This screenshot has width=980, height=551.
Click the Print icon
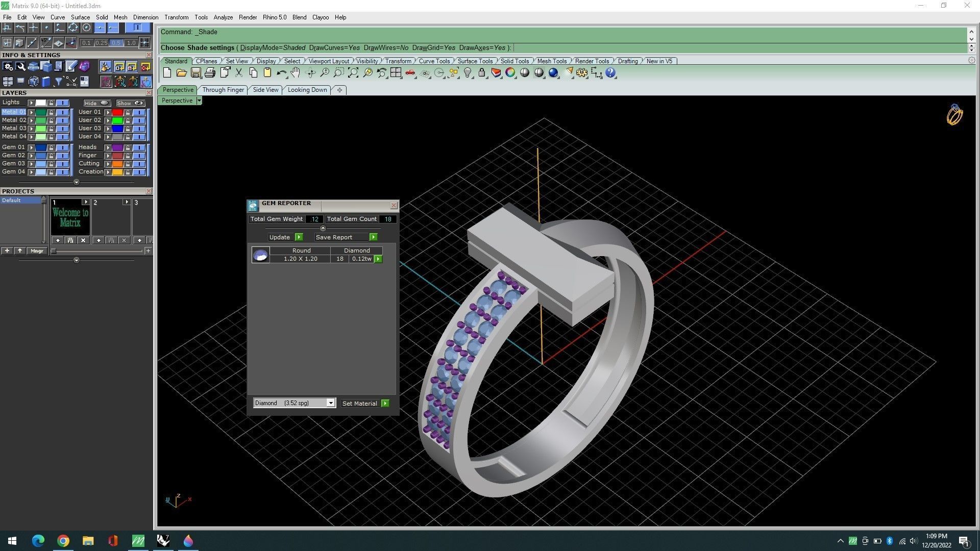[210, 73]
